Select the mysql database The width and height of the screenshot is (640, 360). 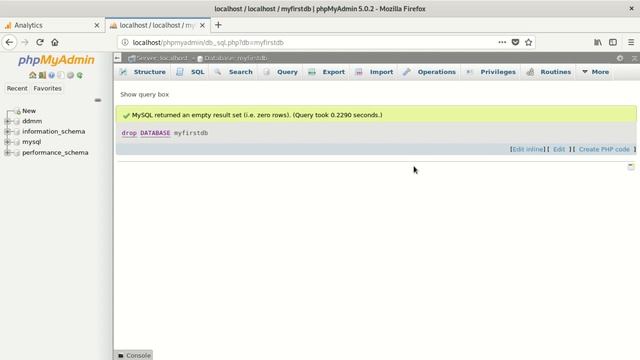click(31, 142)
